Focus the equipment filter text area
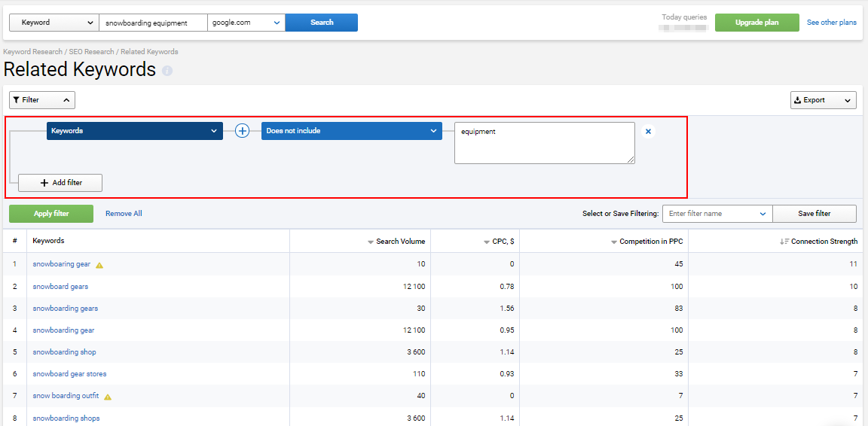The image size is (868, 426). (545, 143)
